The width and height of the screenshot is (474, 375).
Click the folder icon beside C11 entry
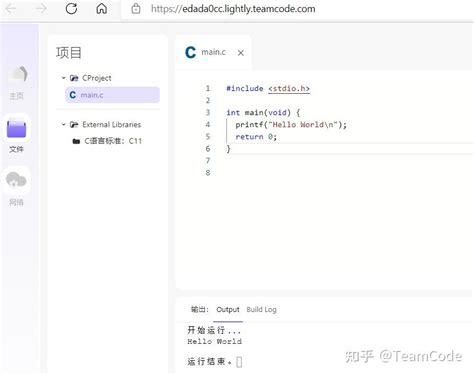click(76, 141)
